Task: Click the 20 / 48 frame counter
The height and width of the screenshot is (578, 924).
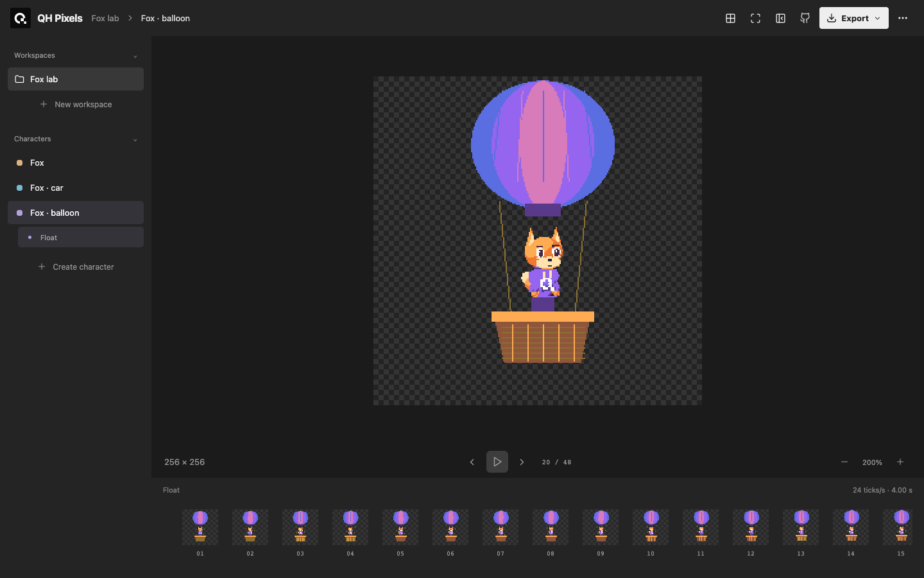Action: (x=556, y=462)
